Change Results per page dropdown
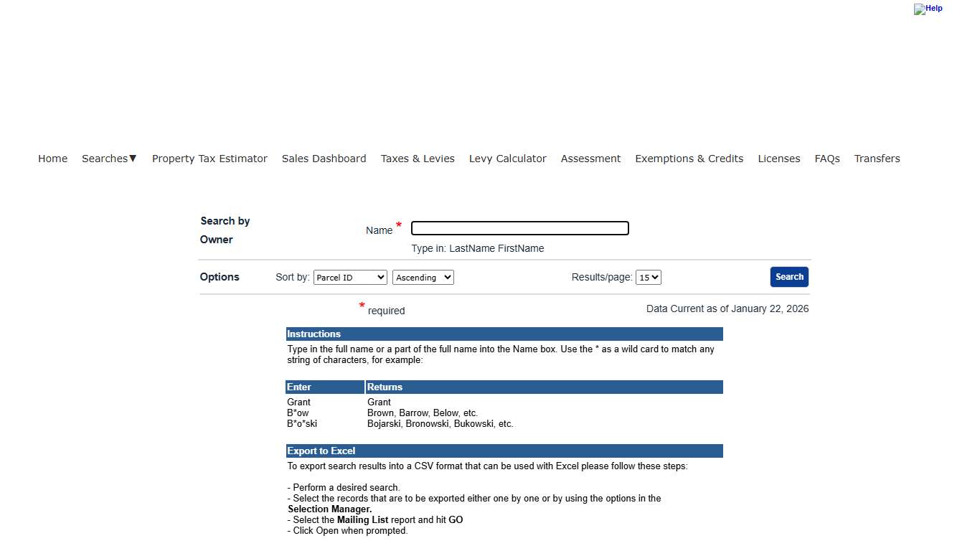 pos(648,278)
